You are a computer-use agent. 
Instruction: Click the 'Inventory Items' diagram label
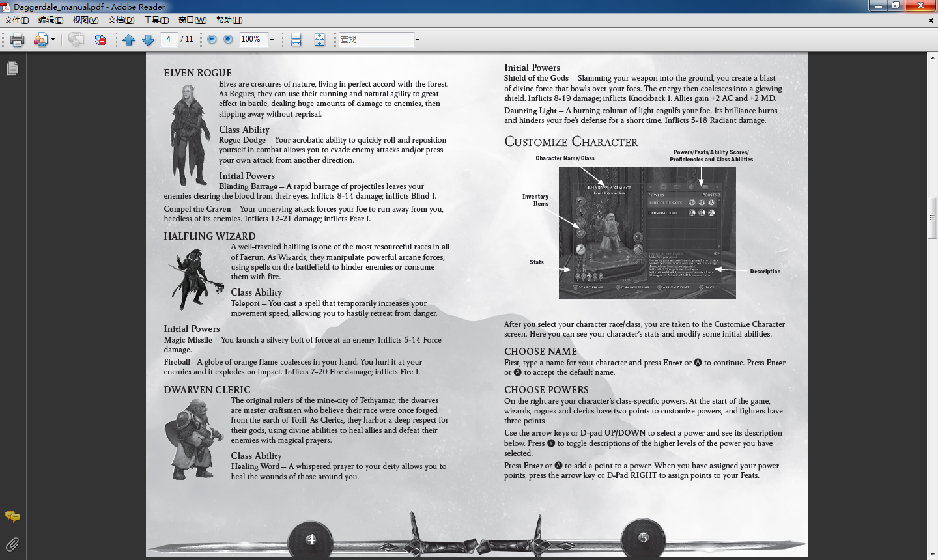pos(535,200)
